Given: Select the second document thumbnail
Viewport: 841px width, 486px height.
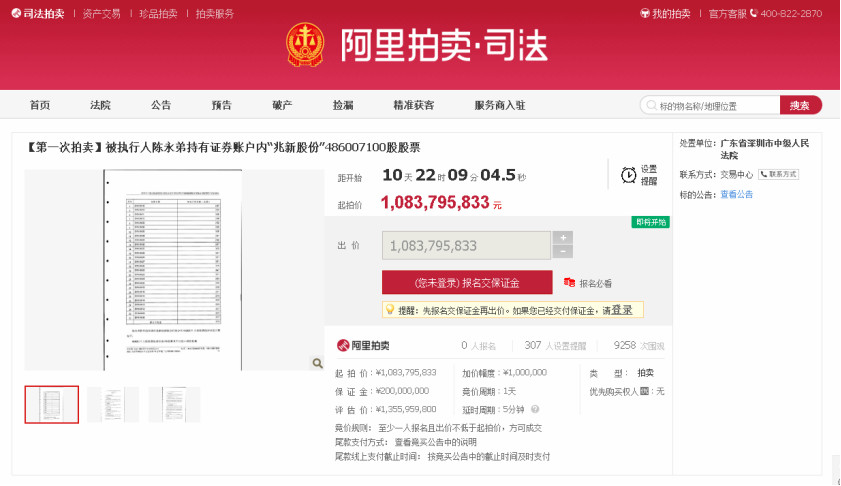Looking at the screenshot, I should (x=113, y=404).
